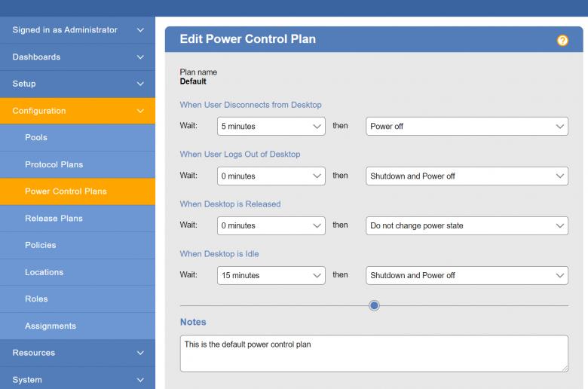The image size is (588, 389).
Task: Expand the Signed in as Administrator chevron
Action: 140,30
